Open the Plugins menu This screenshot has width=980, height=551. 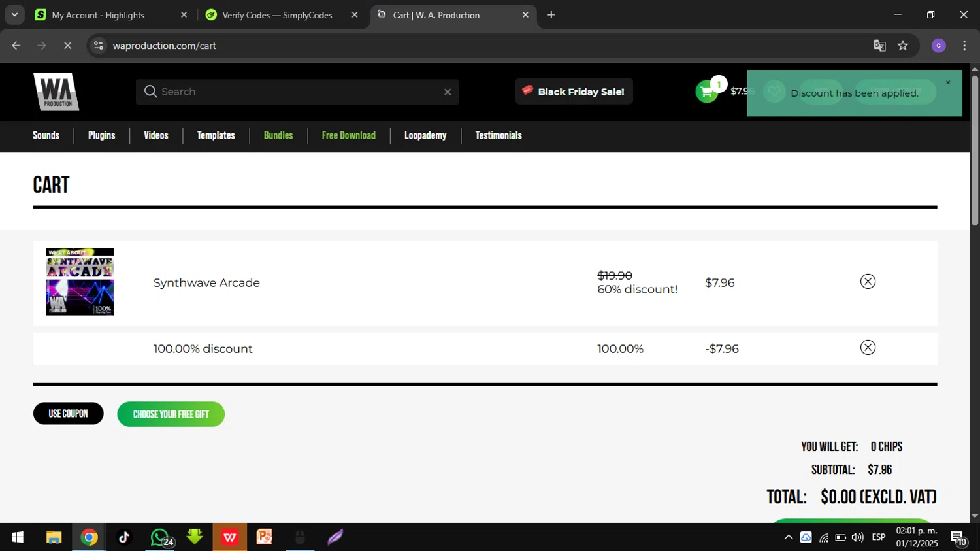102,135
